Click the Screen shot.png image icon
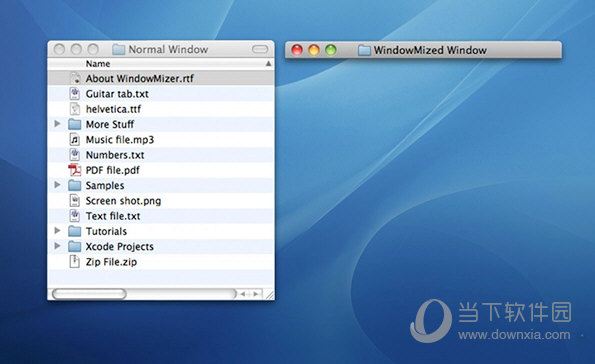 coord(75,200)
